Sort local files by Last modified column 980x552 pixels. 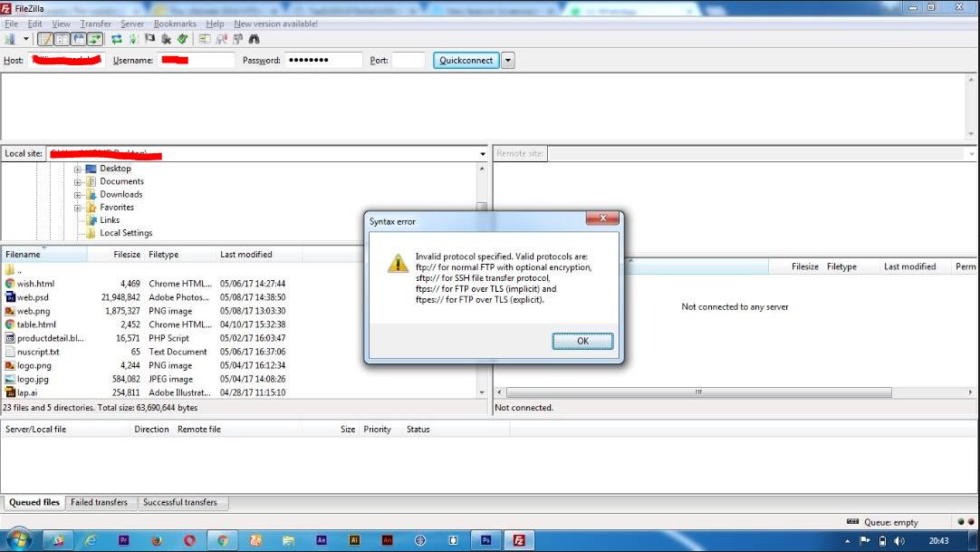pos(259,255)
